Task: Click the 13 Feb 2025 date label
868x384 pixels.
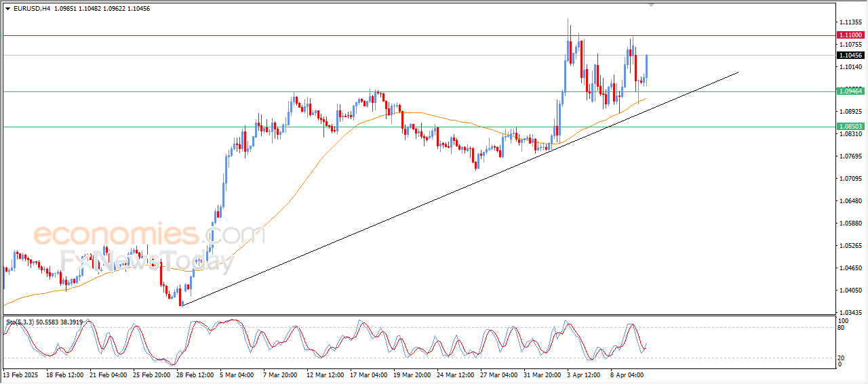Action: tap(19, 375)
